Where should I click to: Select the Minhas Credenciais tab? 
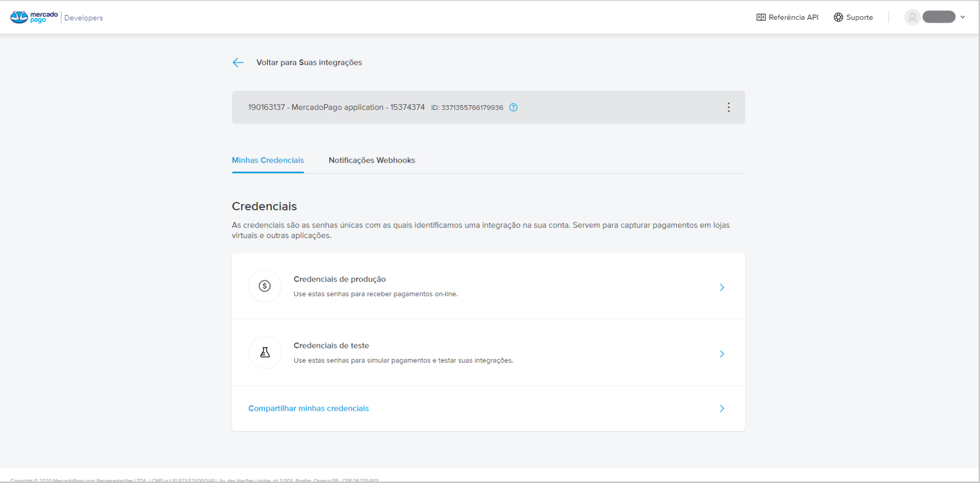pyautogui.click(x=268, y=160)
